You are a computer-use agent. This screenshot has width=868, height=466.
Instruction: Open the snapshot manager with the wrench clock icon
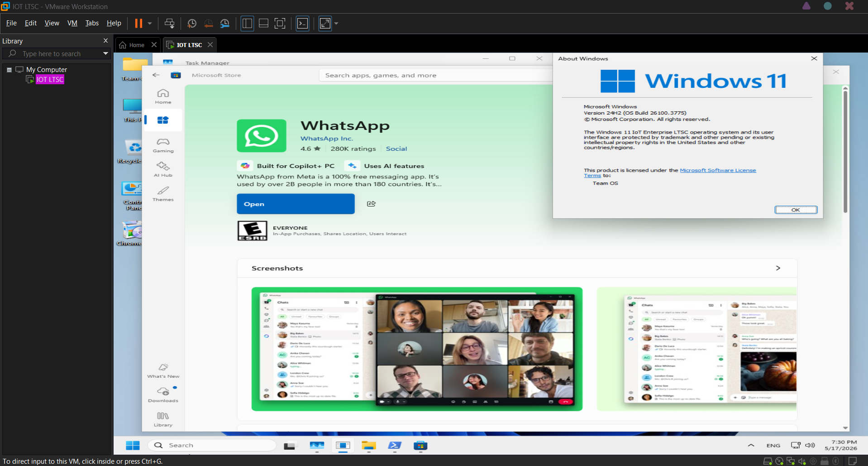(x=225, y=23)
